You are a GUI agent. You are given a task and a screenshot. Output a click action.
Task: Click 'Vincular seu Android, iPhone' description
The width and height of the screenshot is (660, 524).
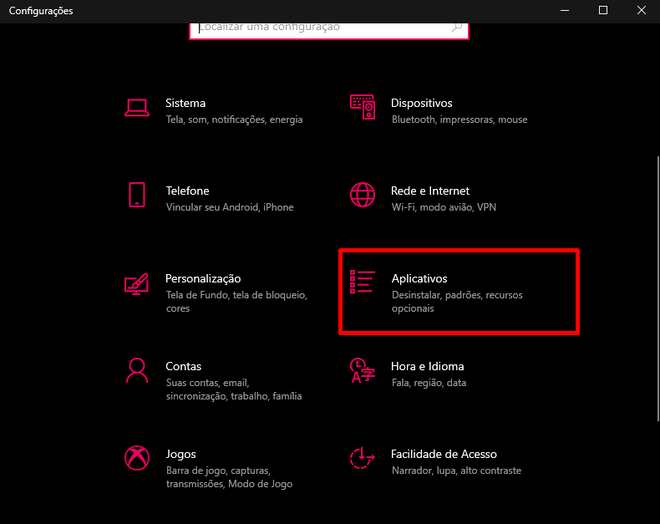point(229,207)
